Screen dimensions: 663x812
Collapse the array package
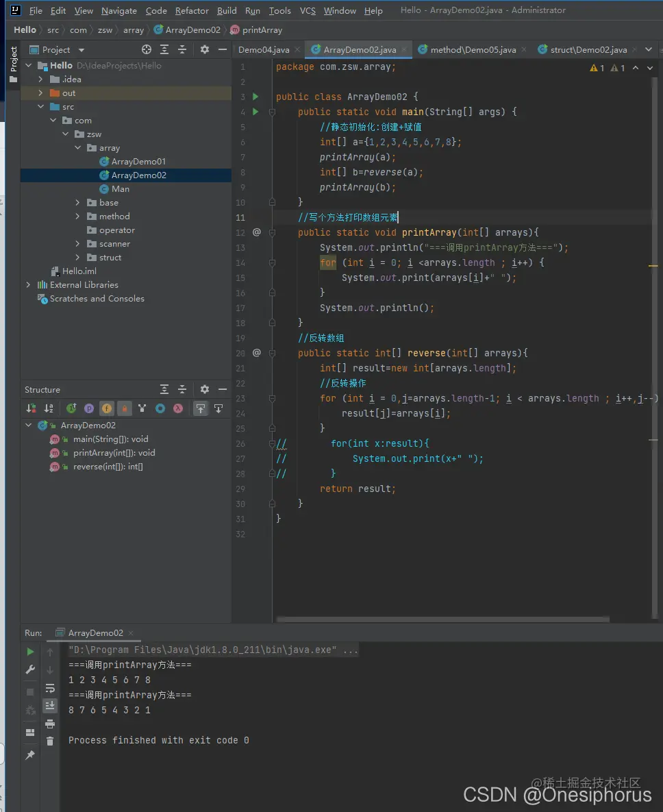pos(77,147)
